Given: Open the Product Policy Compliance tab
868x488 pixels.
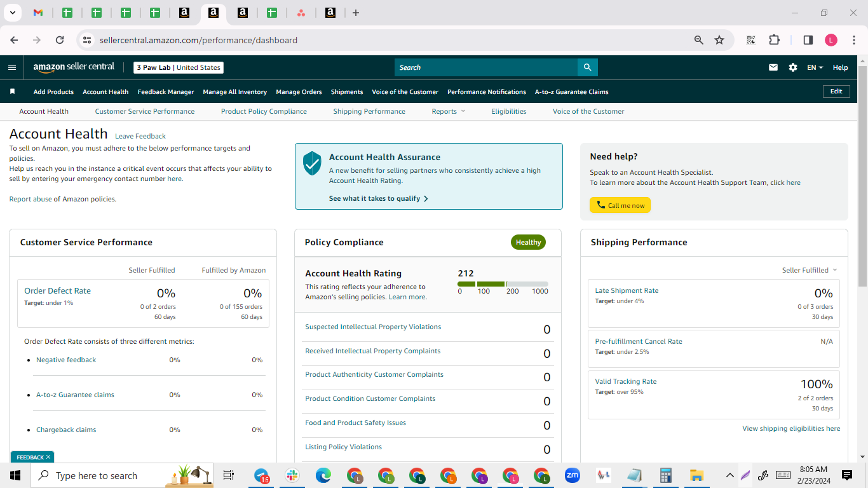Looking at the screenshot, I should pyautogui.click(x=264, y=111).
